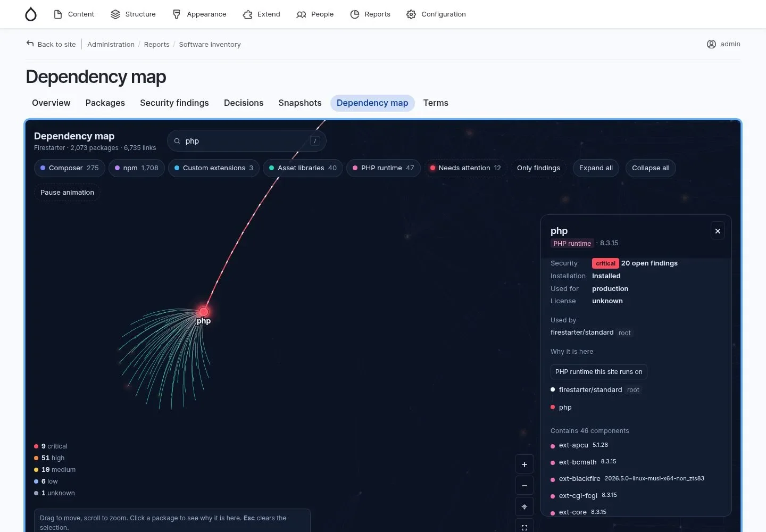Open ext-blackfire component
Image resolution: width=766 pixels, height=532 pixels.
tap(579, 479)
